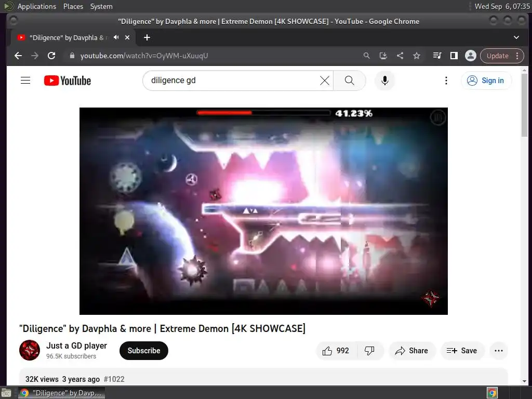The height and width of the screenshot is (399, 532).
Task: Open the System menu
Action: 101,6
